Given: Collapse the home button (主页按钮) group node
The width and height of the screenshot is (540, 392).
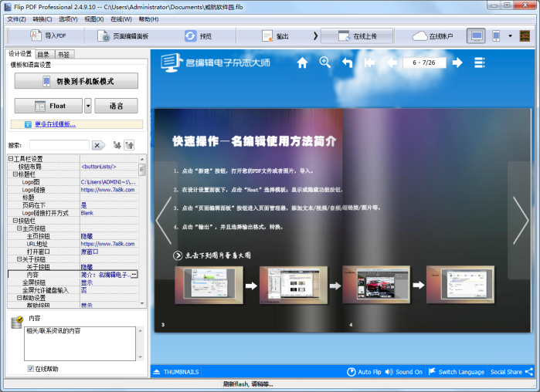Looking at the screenshot, I should point(19,228).
